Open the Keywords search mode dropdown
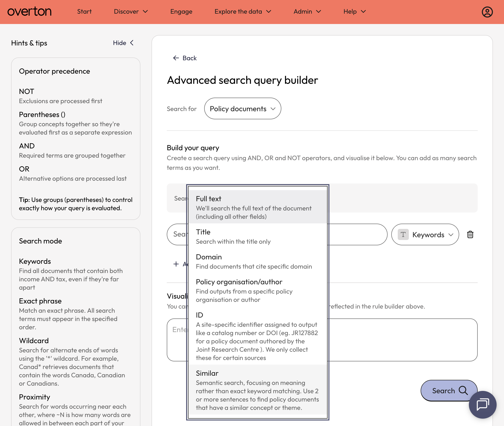The width and height of the screenshot is (504, 426). click(x=425, y=234)
